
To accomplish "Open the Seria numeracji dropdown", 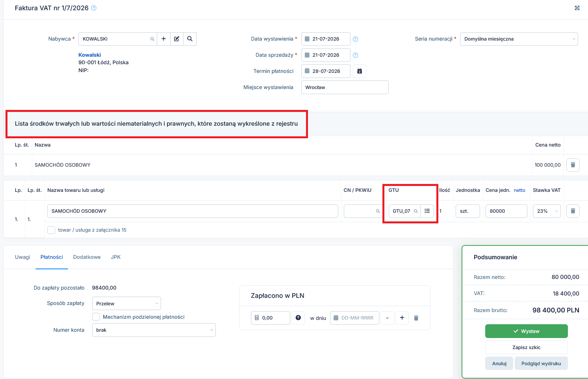I will point(519,39).
